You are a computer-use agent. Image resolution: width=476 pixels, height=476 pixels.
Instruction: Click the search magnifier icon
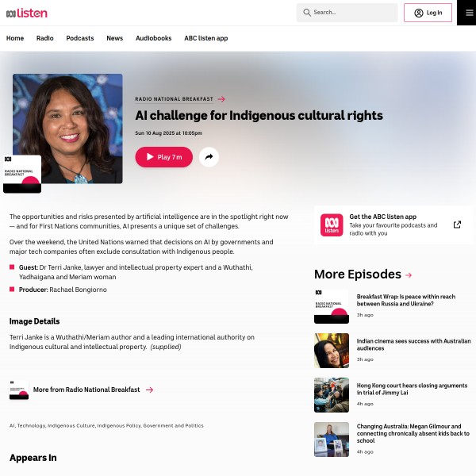coord(307,13)
